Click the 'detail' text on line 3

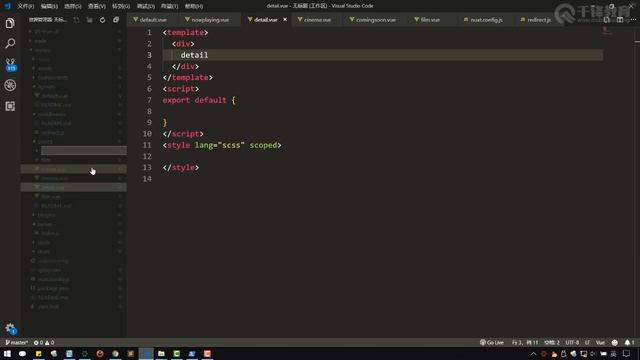194,55
